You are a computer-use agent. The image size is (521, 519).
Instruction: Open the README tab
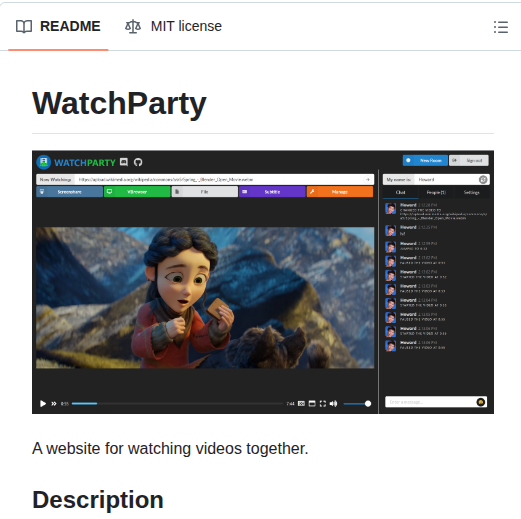pyautogui.click(x=58, y=26)
